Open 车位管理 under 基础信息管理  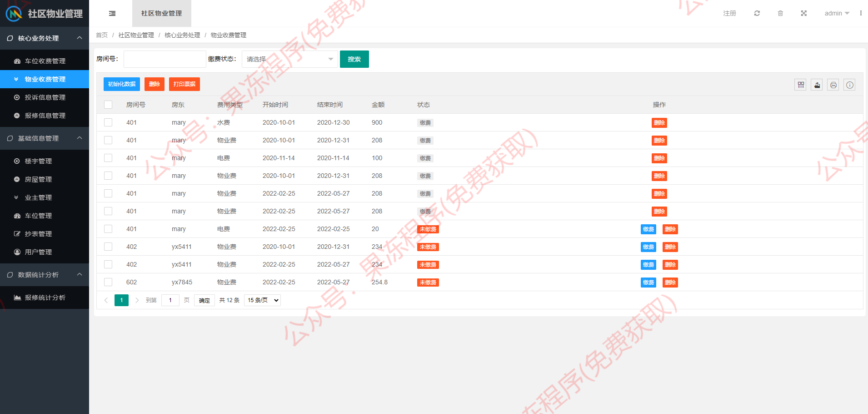pos(45,216)
